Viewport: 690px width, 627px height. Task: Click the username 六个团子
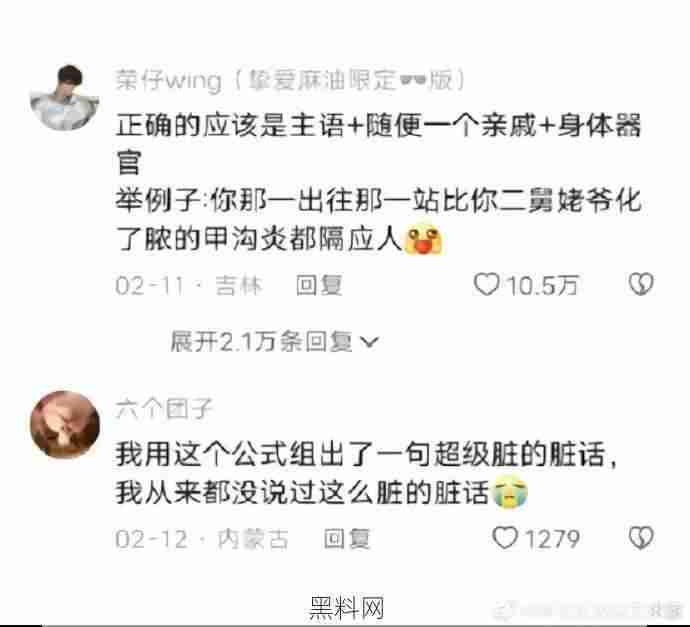(164, 409)
